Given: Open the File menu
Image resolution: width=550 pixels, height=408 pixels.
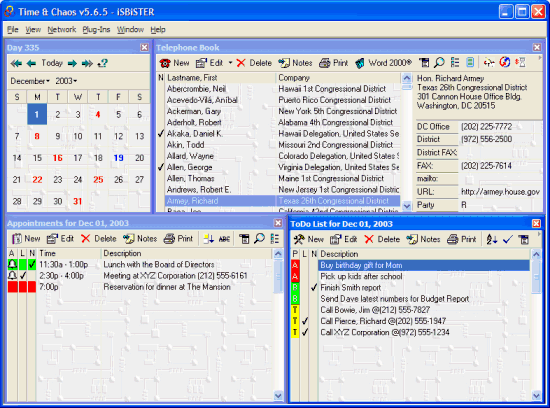Looking at the screenshot, I should (13, 30).
